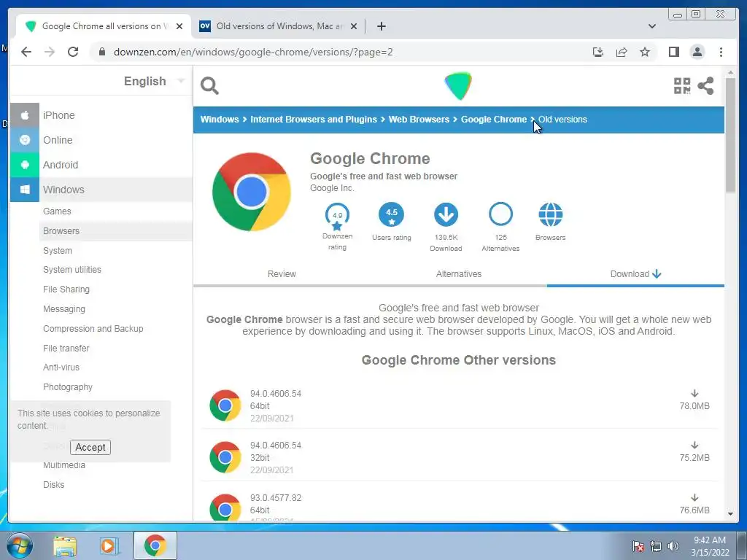Click the Users rating 4.5 badge
This screenshot has height=560, width=747.
(392, 214)
